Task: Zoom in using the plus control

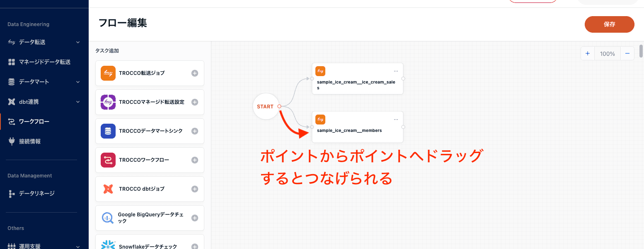Action: [x=588, y=53]
